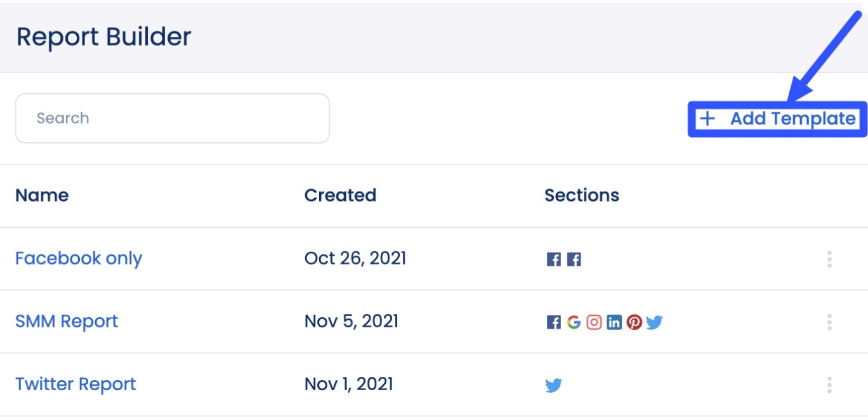Open the three-dot menu for SMM Report
This screenshot has height=420, width=868.
[x=829, y=322]
